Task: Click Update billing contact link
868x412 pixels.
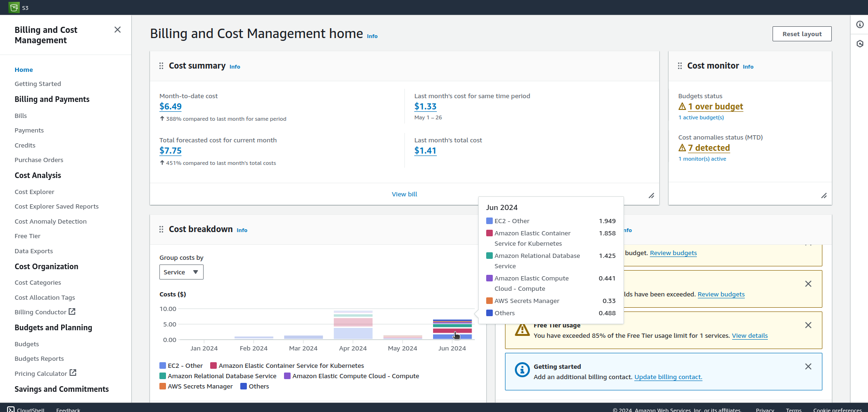Action: (x=668, y=377)
